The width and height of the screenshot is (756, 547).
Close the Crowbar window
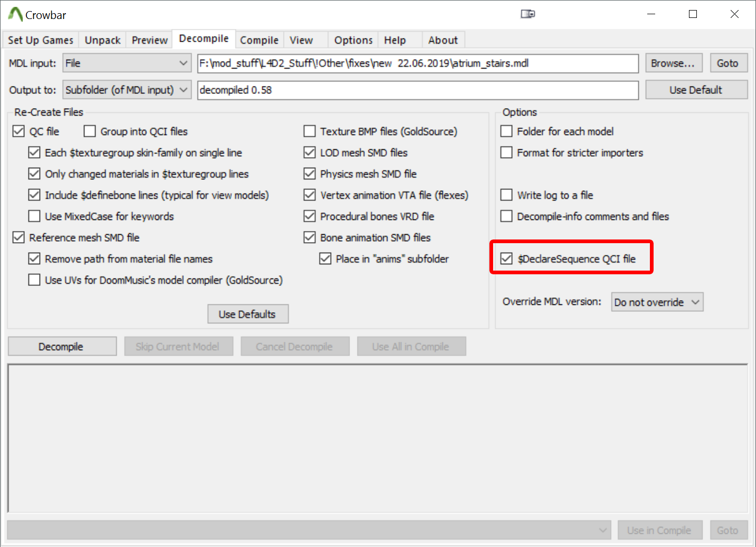pyautogui.click(x=734, y=14)
